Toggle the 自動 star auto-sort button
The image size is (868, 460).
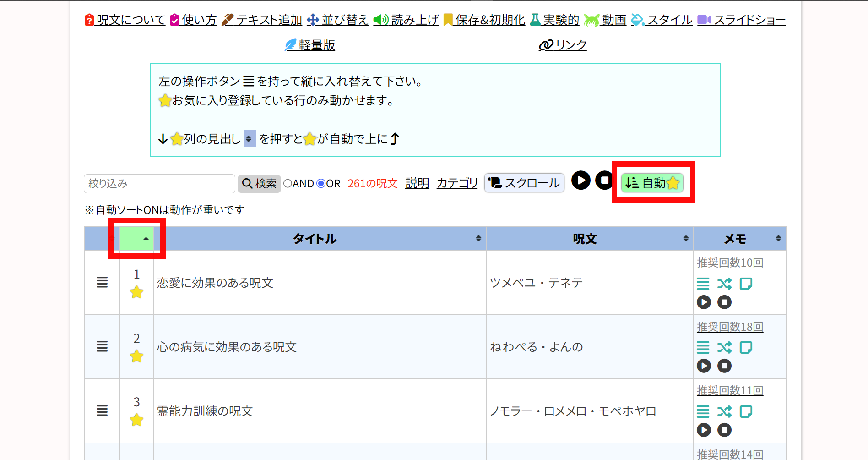point(652,183)
